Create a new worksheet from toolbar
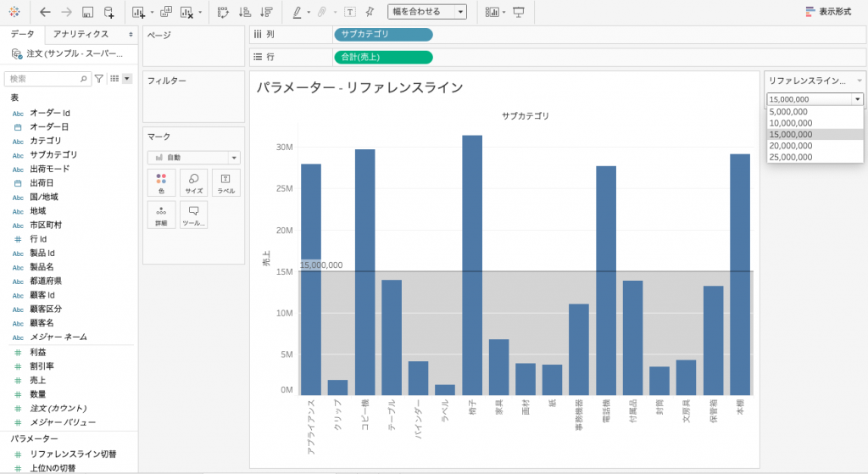This screenshot has width=868, height=474. click(x=138, y=12)
